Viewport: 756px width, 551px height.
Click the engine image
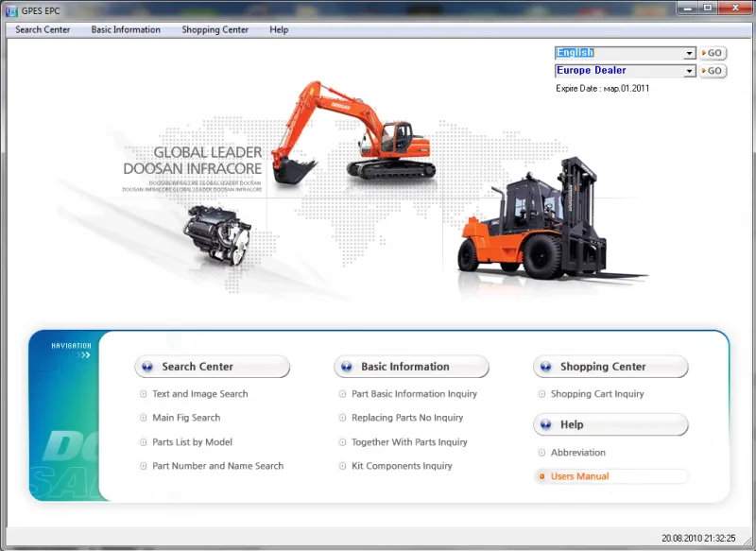click(217, 234)
